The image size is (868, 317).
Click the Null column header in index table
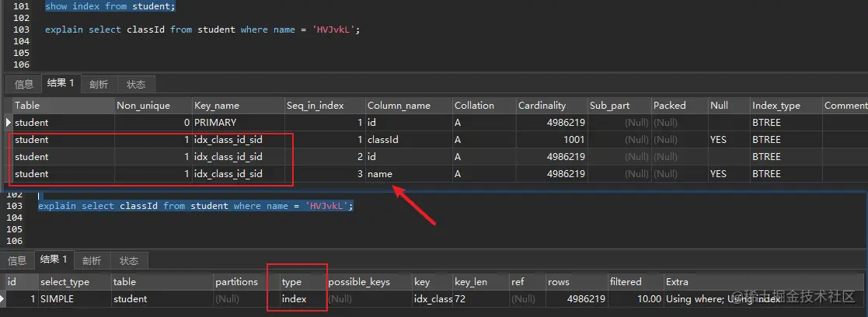coord(728,105)
